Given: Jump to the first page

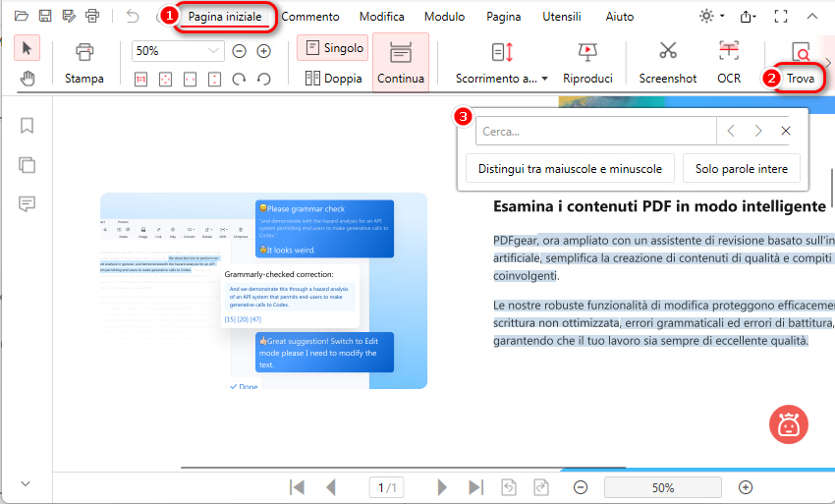Looking at the screenshot, I should click(297, 487).
